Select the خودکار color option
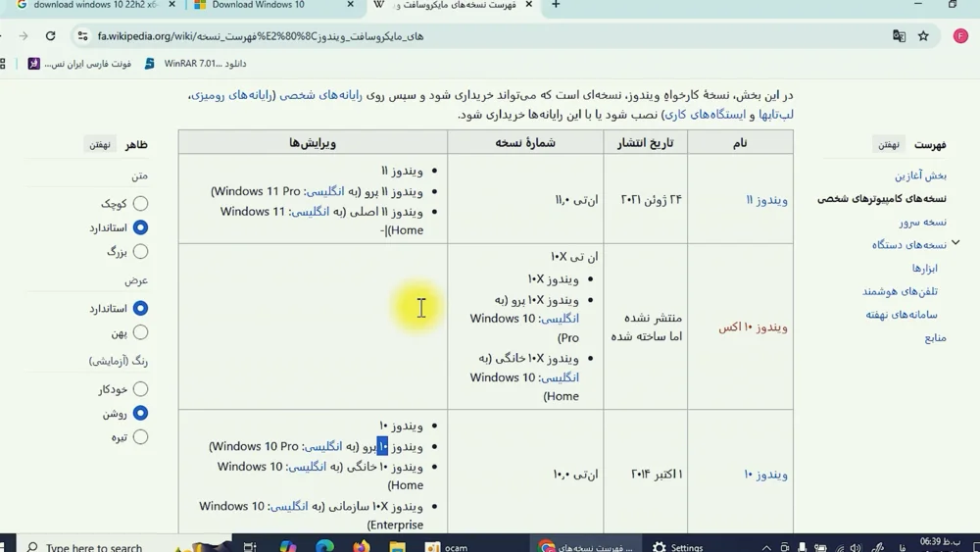Image resolution: width=980 pixels, height=552 pixels. pos(140,389)
